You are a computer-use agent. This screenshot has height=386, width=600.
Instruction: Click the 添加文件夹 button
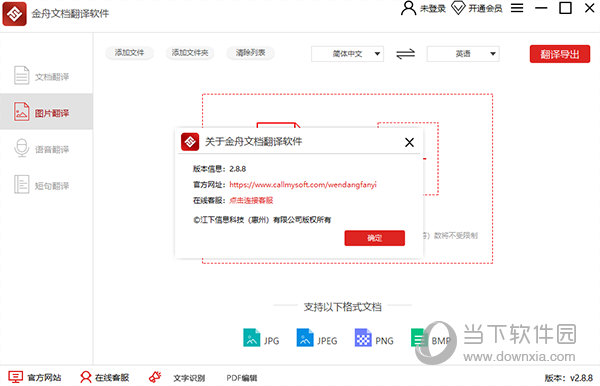click(190, 53)
